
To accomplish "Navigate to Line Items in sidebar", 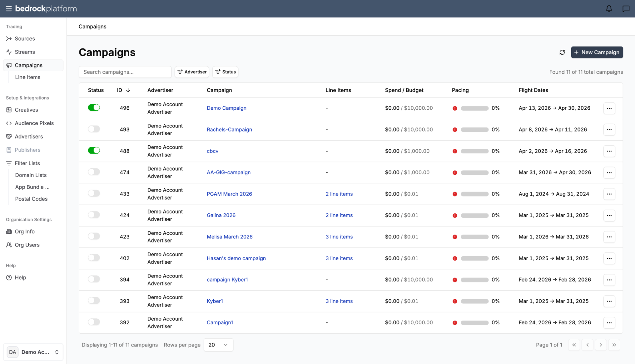I will (28, 77).
